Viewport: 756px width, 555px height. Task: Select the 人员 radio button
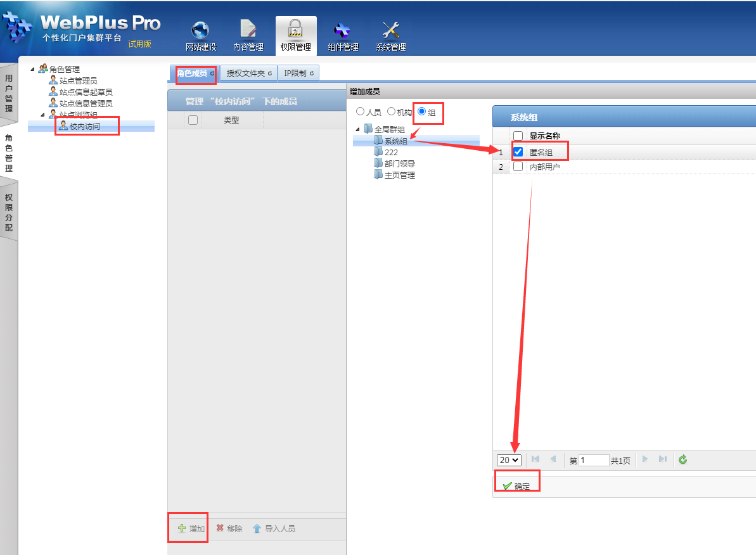coord(361,112)
